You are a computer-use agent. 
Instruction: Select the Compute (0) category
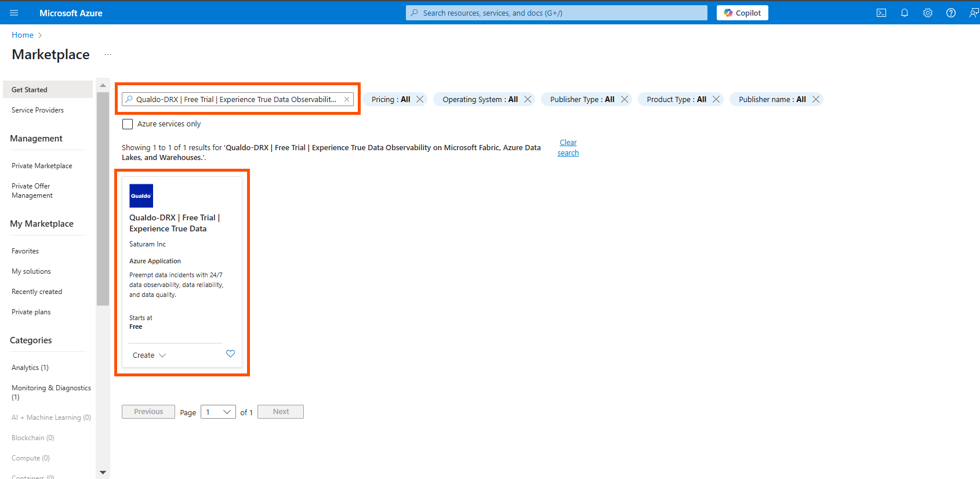[x=31, y=458]
